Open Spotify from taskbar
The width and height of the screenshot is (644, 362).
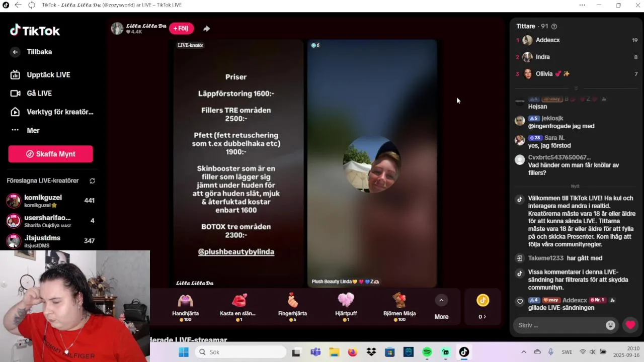pyautogui.click(x=427, y=352)
